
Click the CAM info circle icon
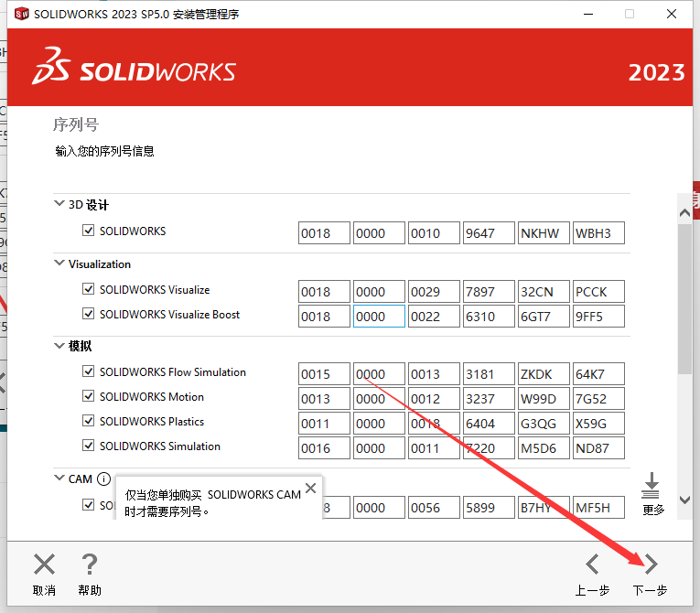103,479
